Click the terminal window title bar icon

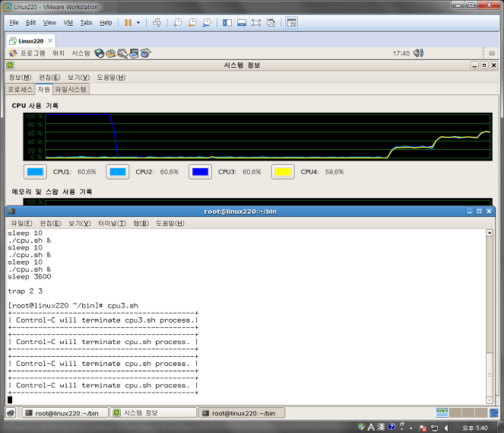click(x=11, y=211)
